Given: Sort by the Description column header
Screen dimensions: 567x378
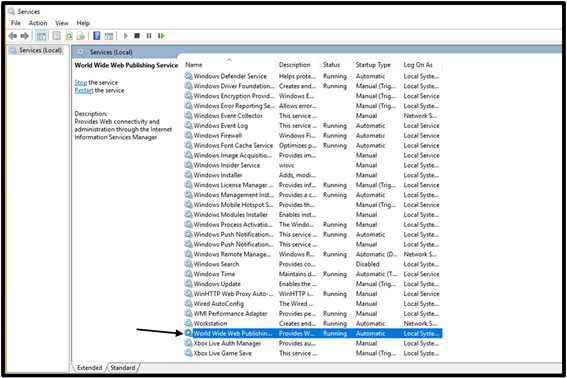Looking at the screenshot, I should click(298, 65).
